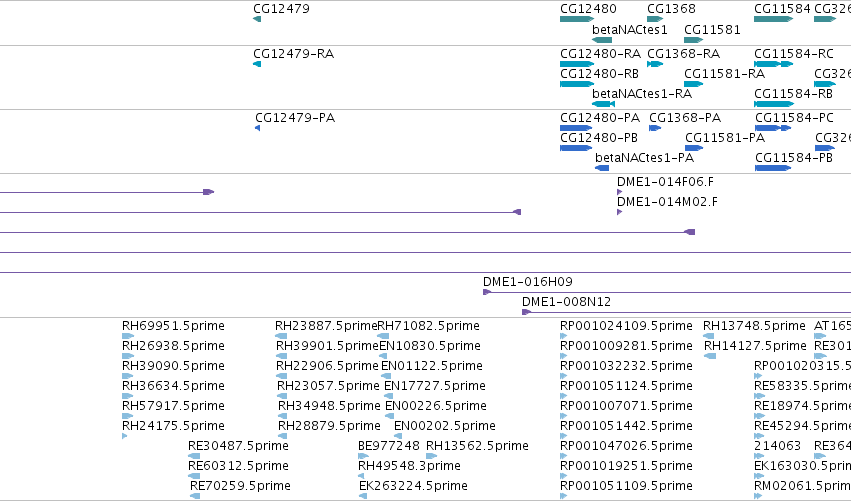Click the CG11584-PC protein label
Screen dimensions: 851x501
click(x=795, y=118)
